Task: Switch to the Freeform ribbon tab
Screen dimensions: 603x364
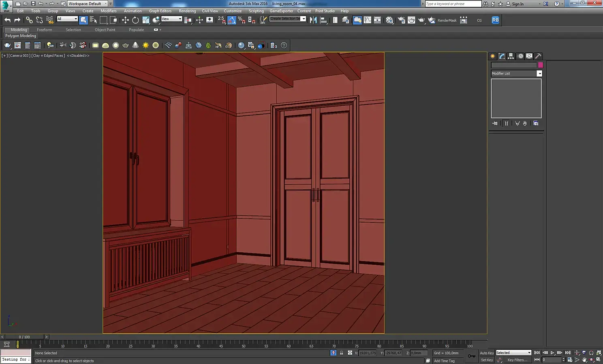Action: (x=44, y=30)
